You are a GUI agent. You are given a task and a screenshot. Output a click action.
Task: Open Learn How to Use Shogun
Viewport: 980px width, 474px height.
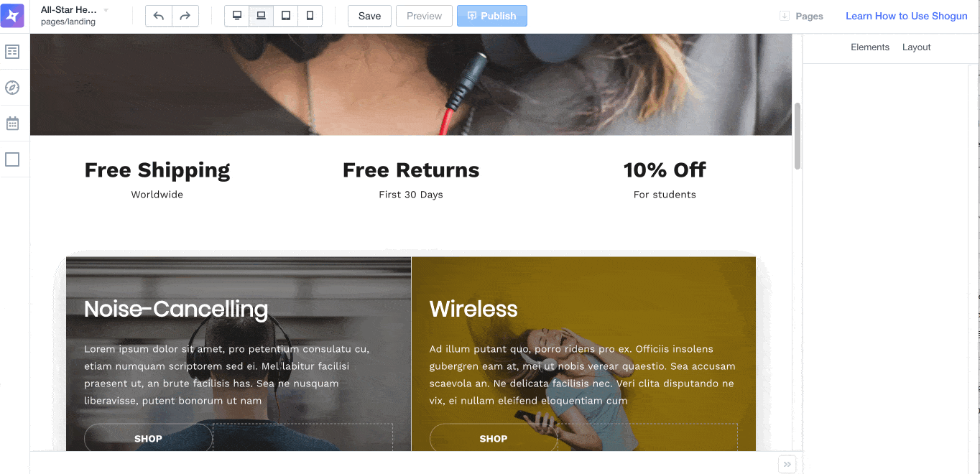(907, 16)
